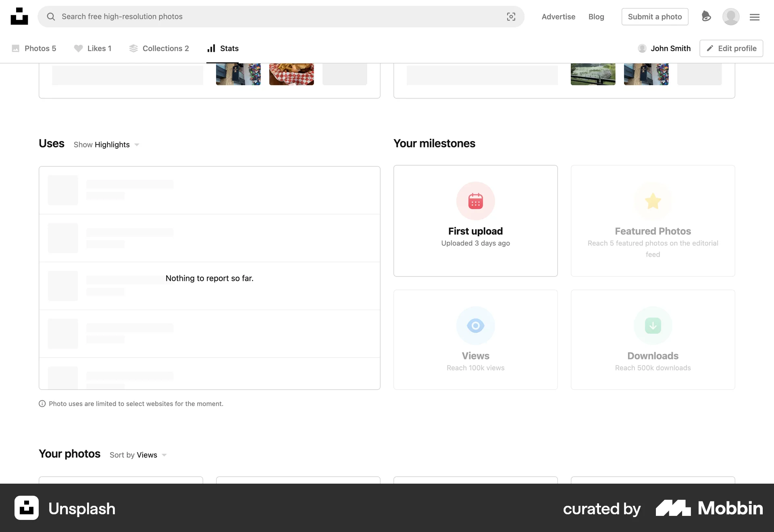Select the First upload calendar icon

coord(475,201)
